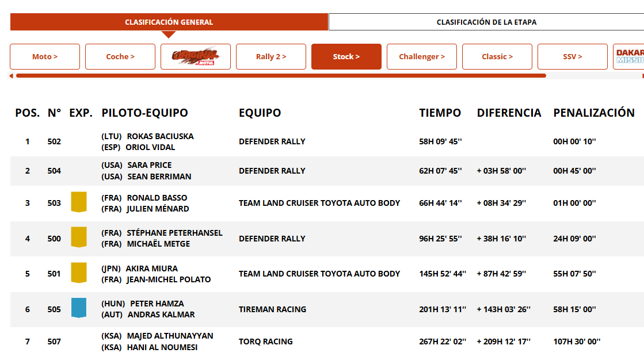Click the EXP. column header
This screenshot has width=644, height=353.
pyautogui.click(x=81, y=113)
